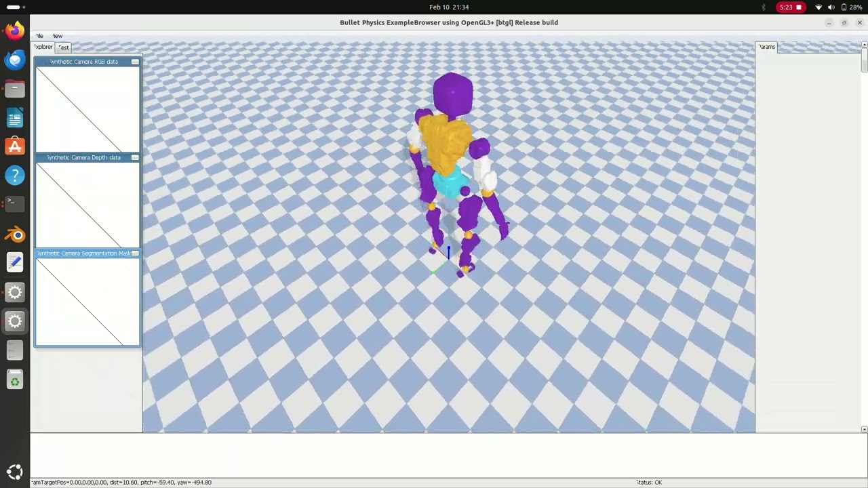Click the date and time clock

[449, 7]
